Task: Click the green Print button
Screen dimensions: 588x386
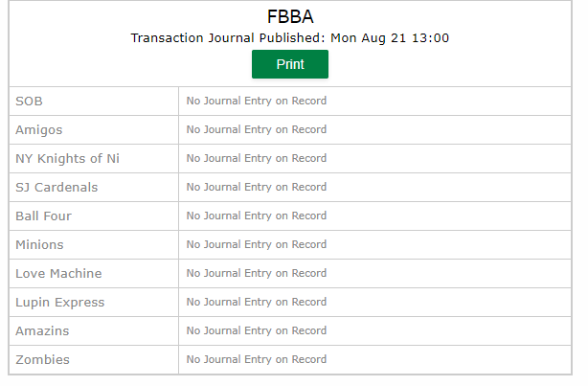Action: point(290,64)
